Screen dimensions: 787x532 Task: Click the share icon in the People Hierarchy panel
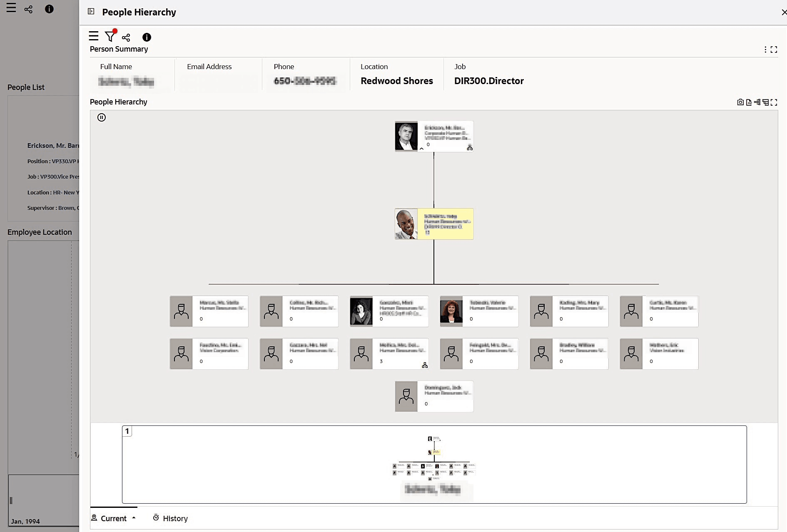pos(126,37)
